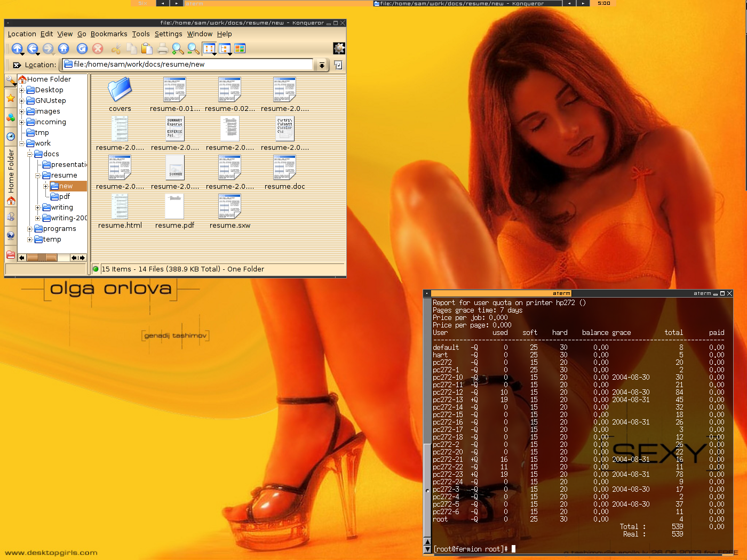Viewport: 747px width, 560px height.
Task: Select the resume.pdf file
Action: [x=174, y=212]
